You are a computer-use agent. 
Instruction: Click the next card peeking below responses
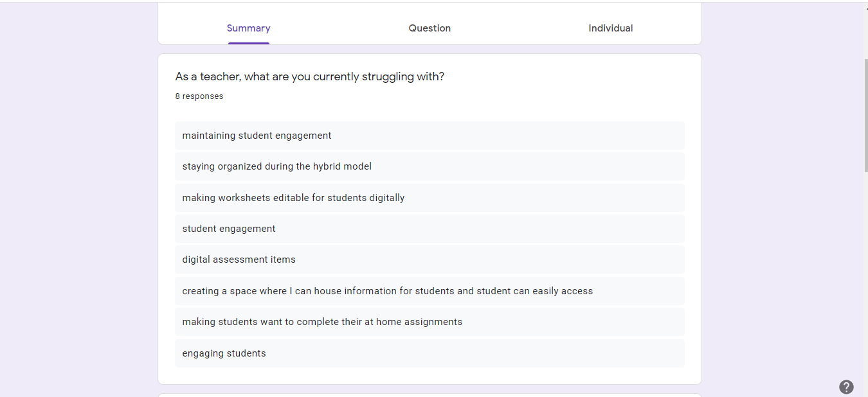429,395
